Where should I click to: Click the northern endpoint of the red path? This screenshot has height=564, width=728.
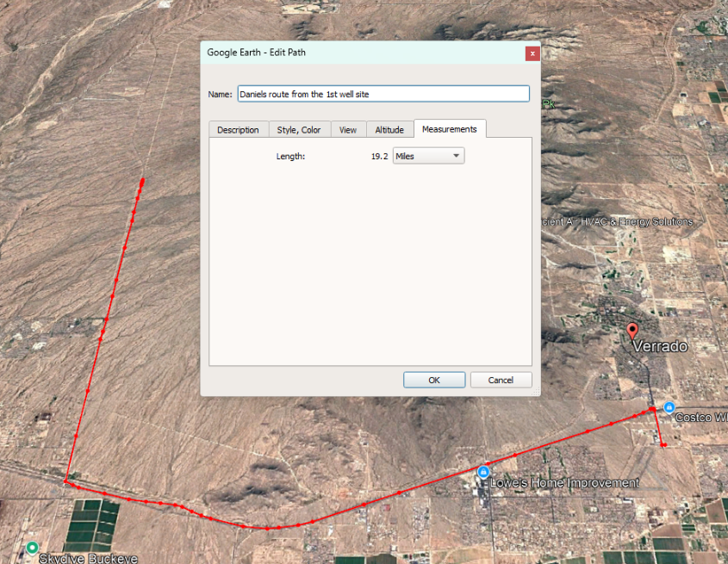point(142,180)
